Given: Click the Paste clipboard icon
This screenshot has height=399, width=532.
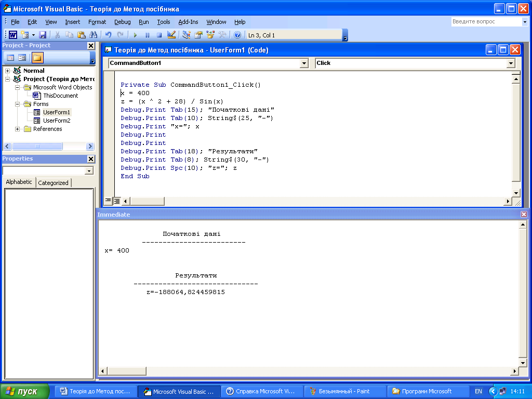Looking at the screenshot, I should 82,35.
